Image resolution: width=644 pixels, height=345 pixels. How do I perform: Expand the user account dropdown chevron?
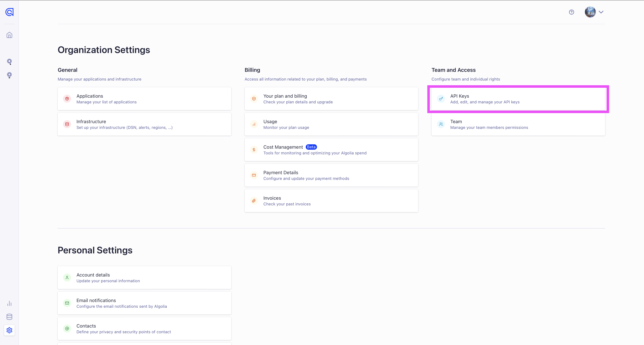(x=601, y=12)
